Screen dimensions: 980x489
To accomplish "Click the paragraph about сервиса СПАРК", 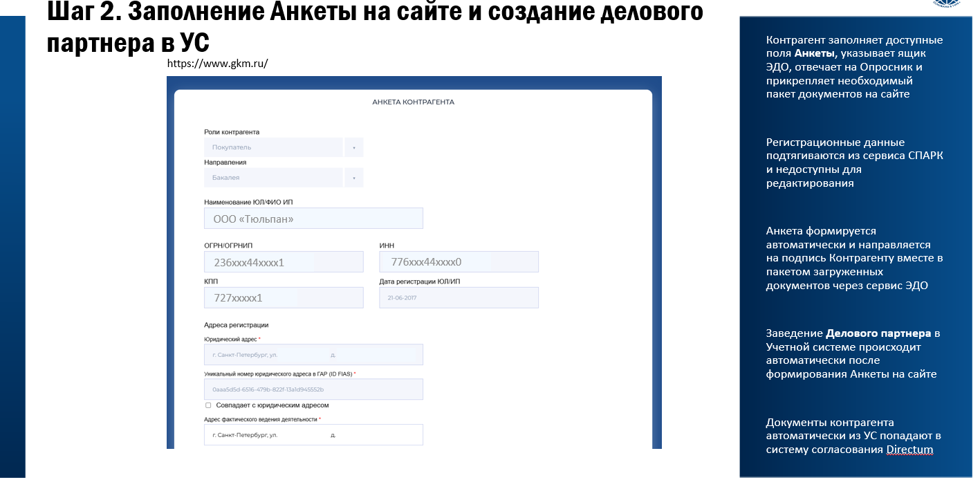I will coord(854,163).
